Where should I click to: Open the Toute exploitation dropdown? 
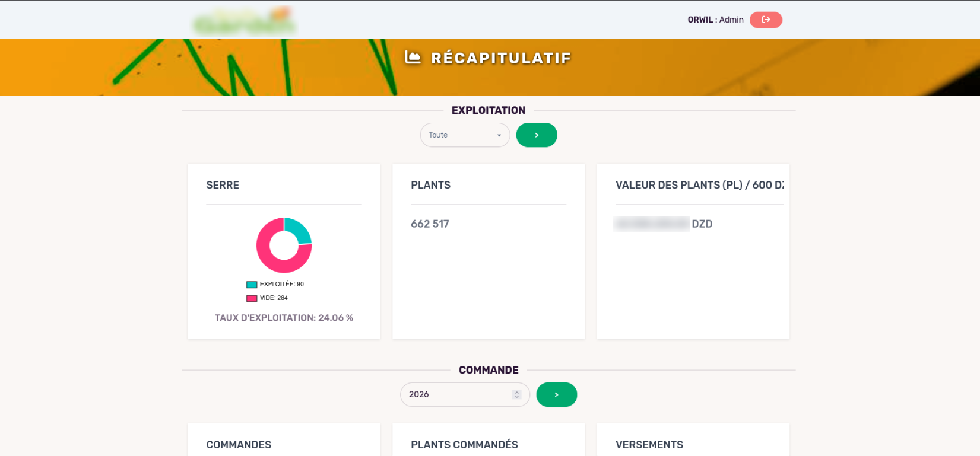[x=465, y=135]
